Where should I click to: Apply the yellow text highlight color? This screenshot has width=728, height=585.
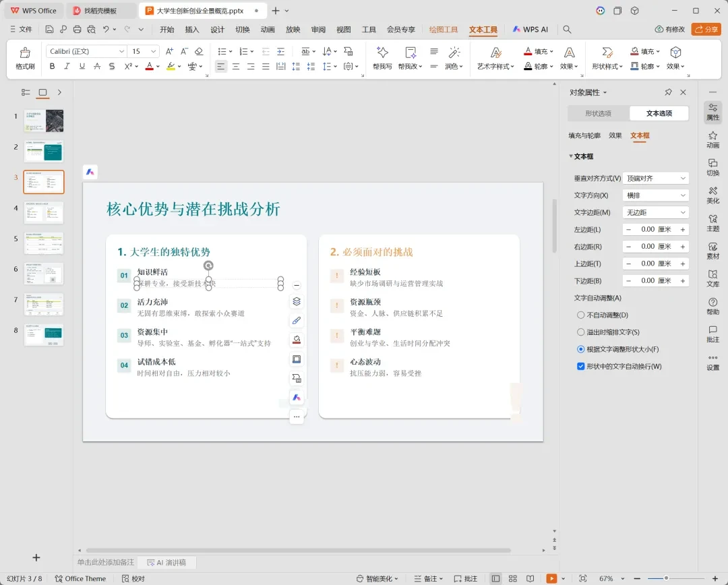click(x=171, y=67)
